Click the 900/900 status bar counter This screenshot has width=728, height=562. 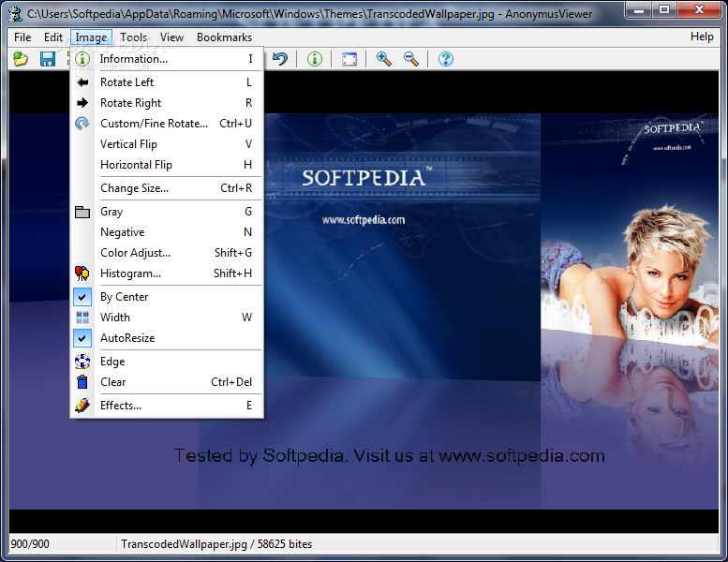click(x=30, y=544)
